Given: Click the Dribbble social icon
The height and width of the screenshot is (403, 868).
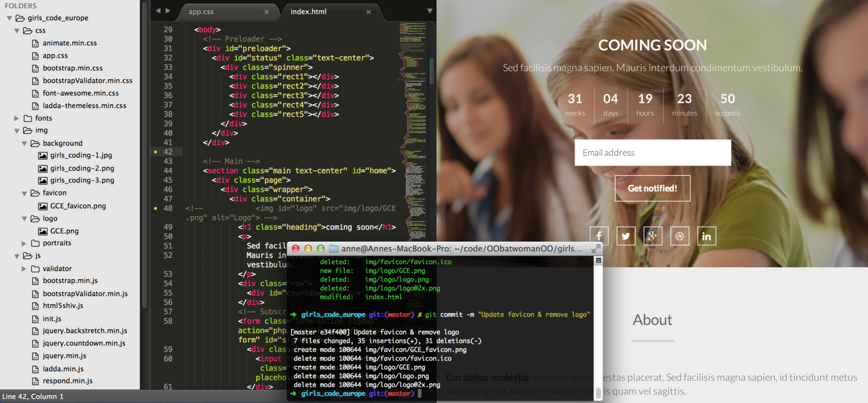Looking at the screenshot, I should 680,236.
